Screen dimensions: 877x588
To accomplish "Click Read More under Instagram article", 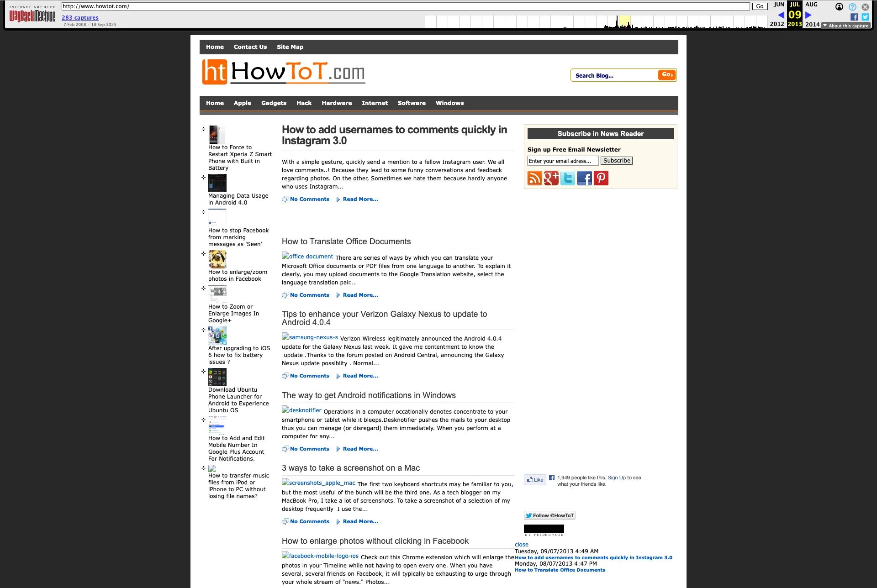I will click(x=360, y=199).
